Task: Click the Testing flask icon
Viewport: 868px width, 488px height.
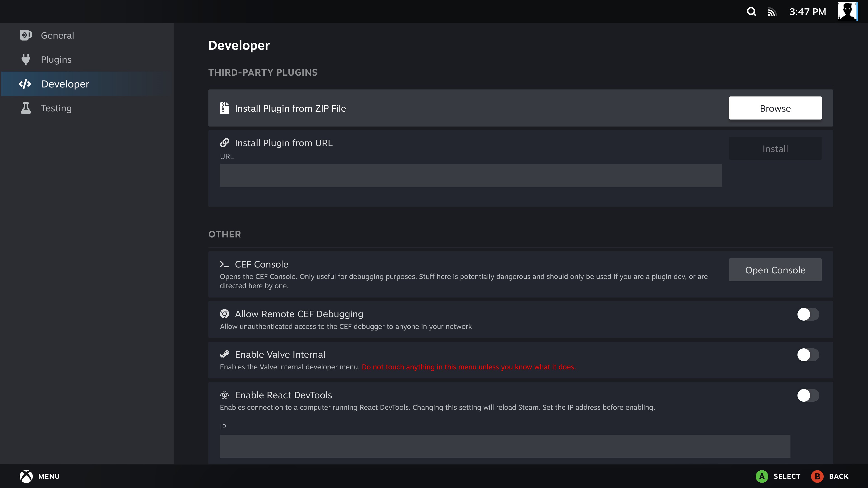Action: 26,108
